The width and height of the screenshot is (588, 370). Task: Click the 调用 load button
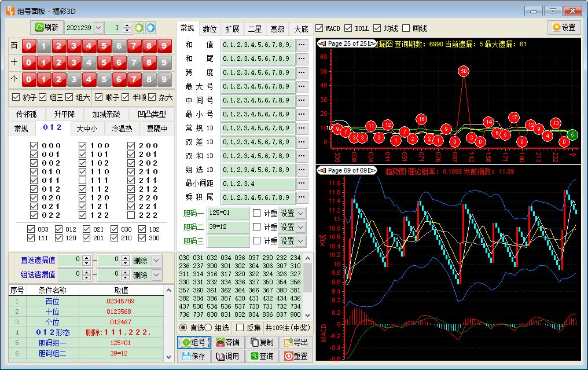tap(227, 356)
